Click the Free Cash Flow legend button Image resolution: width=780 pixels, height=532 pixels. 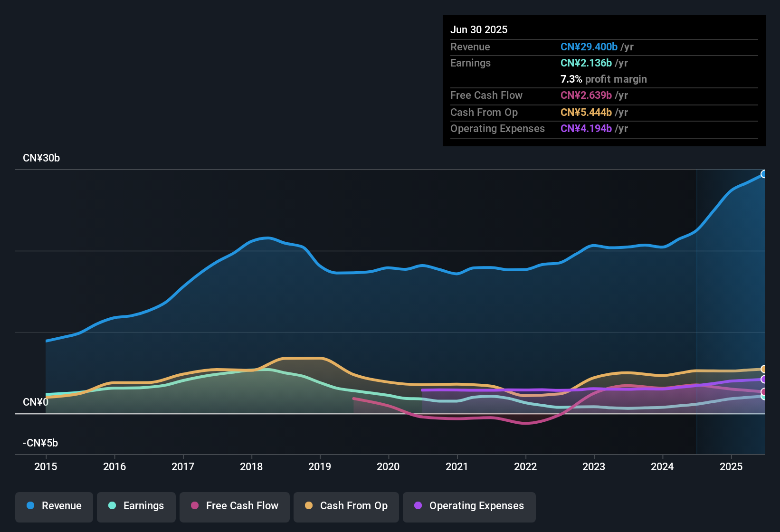pyautogui.click(x=234, y=506)
